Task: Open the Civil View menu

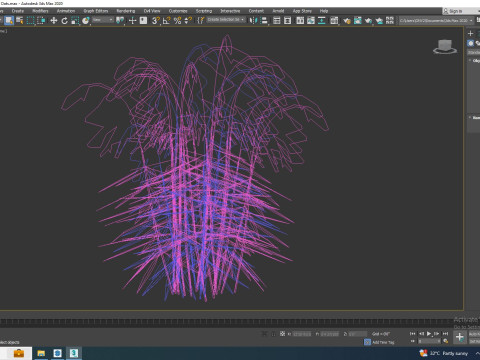Action: tap(152, 11)
